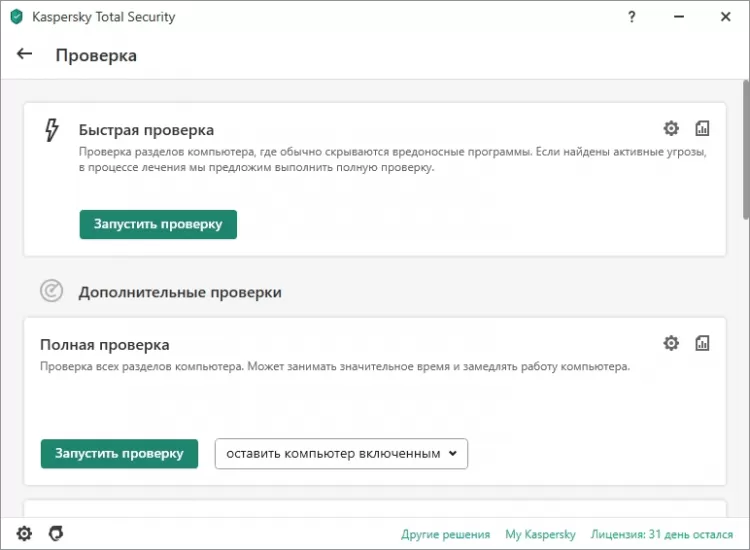This screenshot has height=550, width=750.
Task: Open the report icon for Быстрая проверка
Action: [702, 128]
